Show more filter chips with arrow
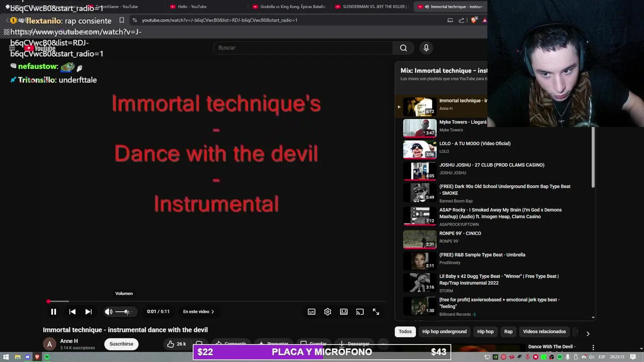Viewport: 644px width, 362px height. point(588,333)
